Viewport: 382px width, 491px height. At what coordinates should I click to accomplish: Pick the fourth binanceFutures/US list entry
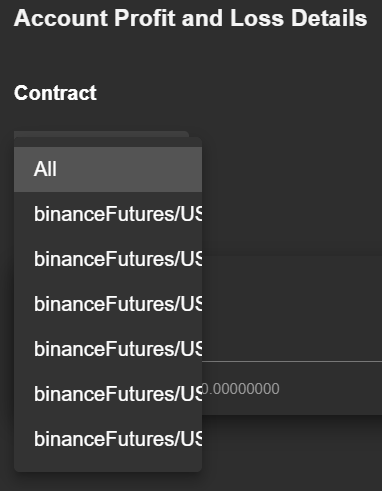(108, 349)
